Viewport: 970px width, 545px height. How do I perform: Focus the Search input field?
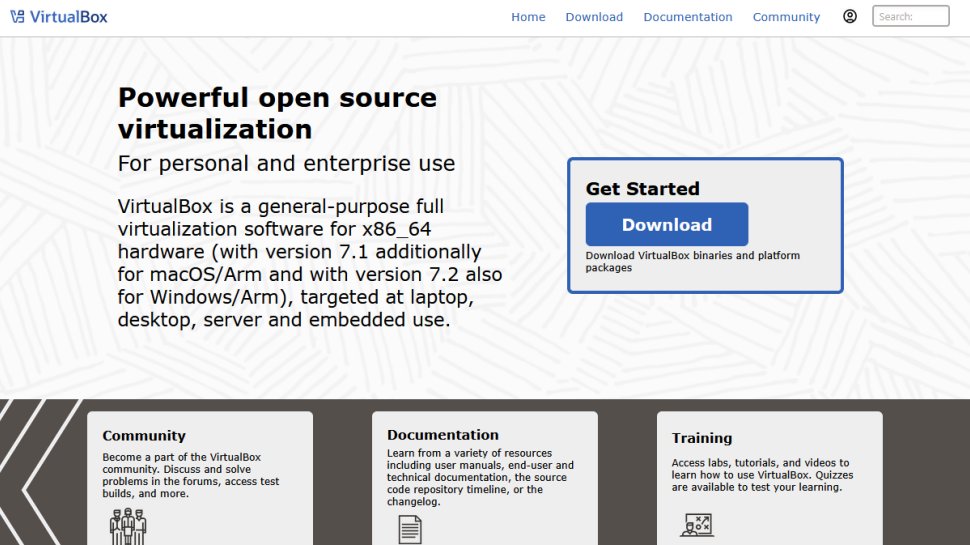pos(911,16)
